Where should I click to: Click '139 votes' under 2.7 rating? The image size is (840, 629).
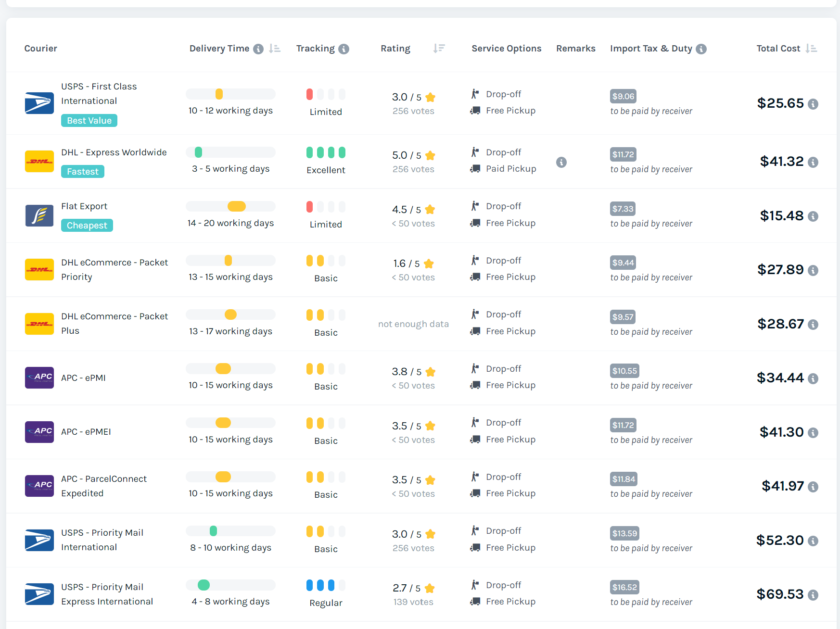point(413,602)
